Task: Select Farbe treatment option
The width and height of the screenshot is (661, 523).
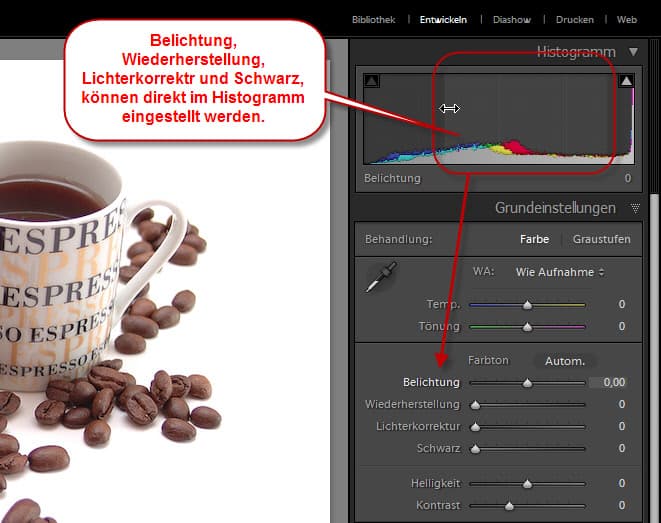Action: coord(534,240)
